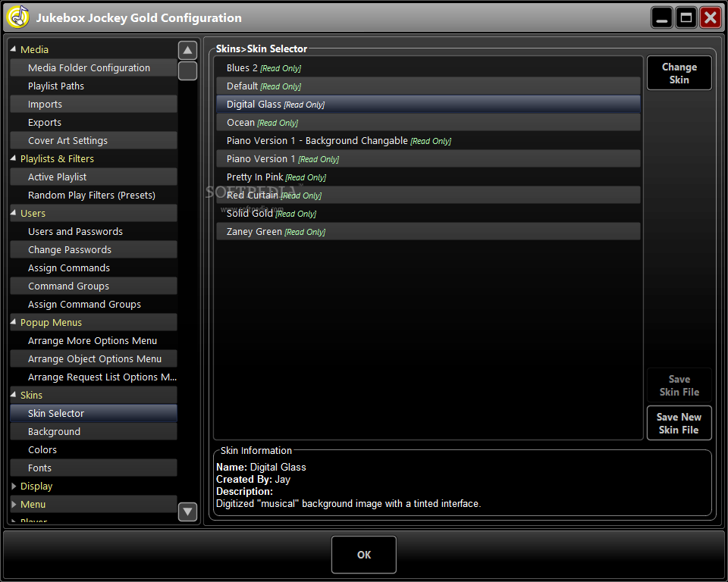
Task: Select the Blues 2 skin
Action: click(428, 67)
